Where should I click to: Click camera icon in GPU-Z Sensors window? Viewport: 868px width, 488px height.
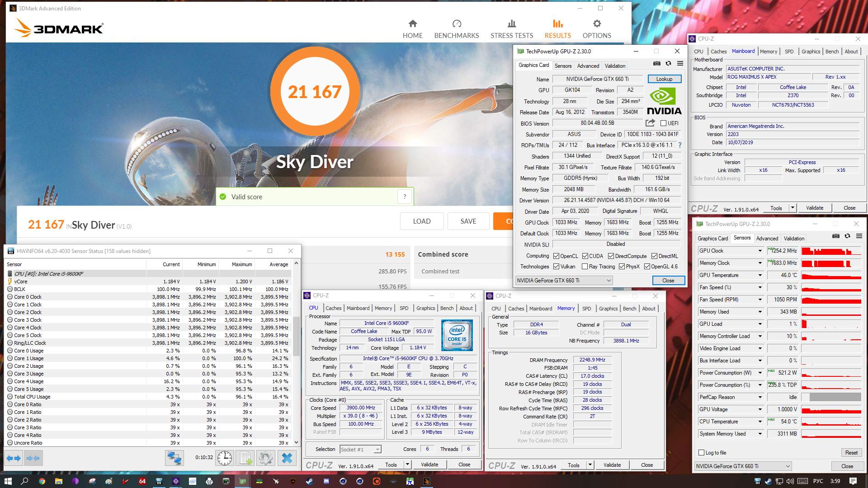pos(836,236)
